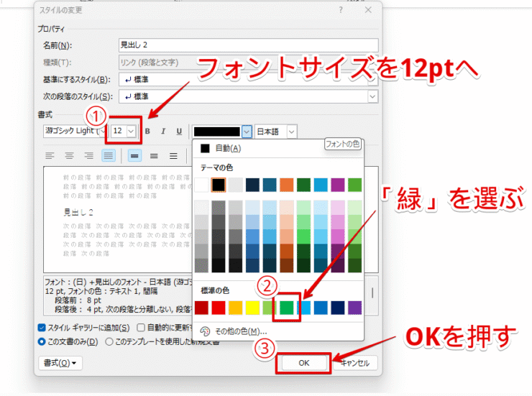Click the 名前 input field with 見出し 2
This screenshot has width=532, height=396.
point(248,46)
